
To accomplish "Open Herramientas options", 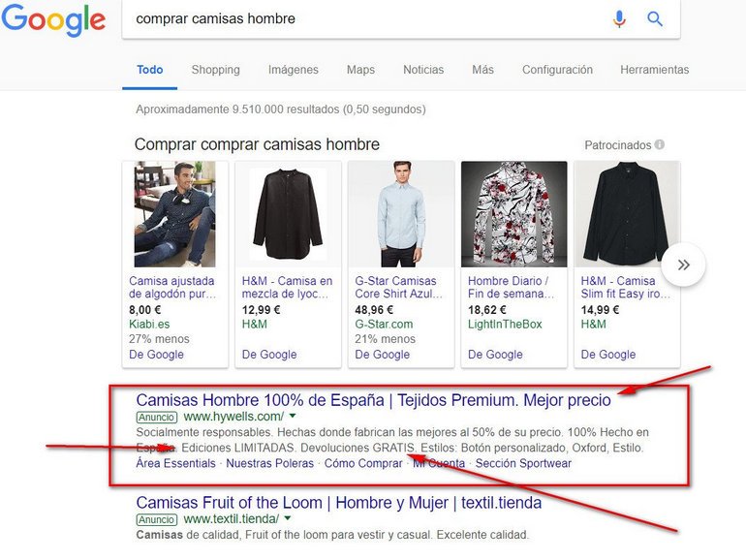I will click(654, 70).
